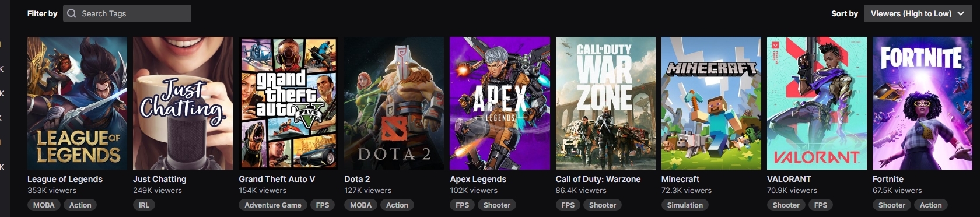Open the League of Legends cover art
980x217 pixels.
point(77,103)
